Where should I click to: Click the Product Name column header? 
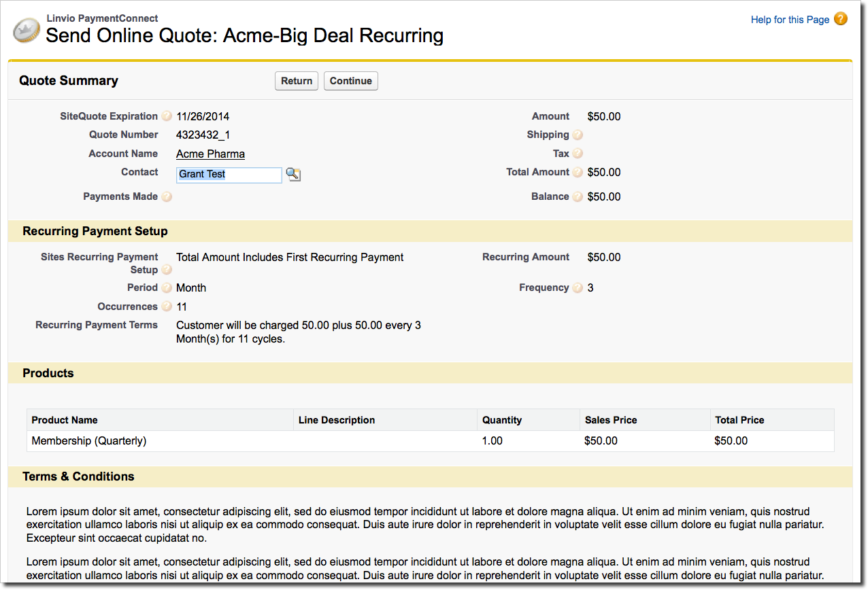(x=65, y=420)
